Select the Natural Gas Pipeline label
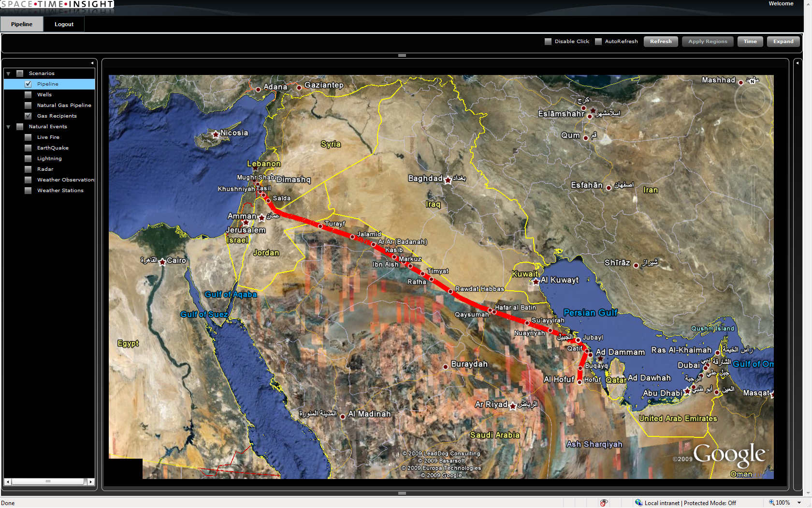Image resolution: width=812 pixels, height=508 pixels. coord(64,105)
